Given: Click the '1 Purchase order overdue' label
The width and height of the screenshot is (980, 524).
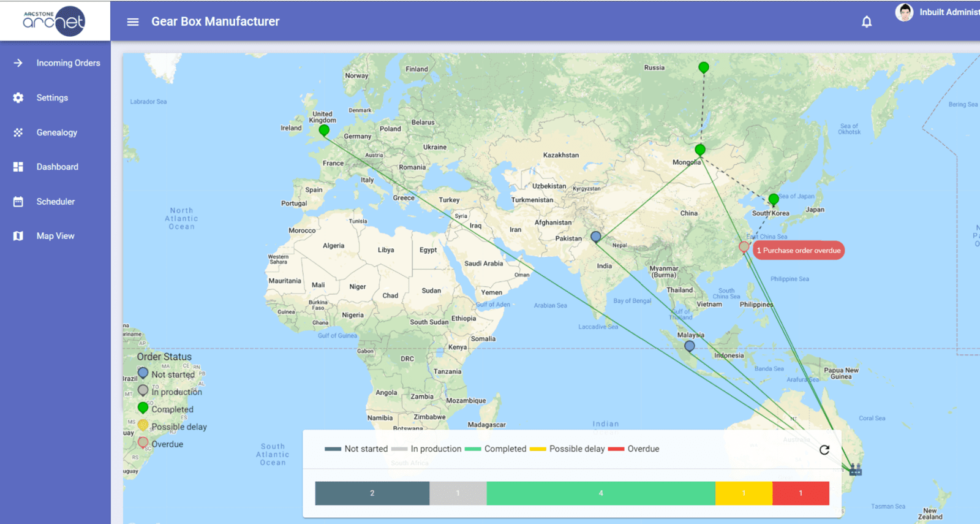Looking at the screenshot, I should coord(799,251).
